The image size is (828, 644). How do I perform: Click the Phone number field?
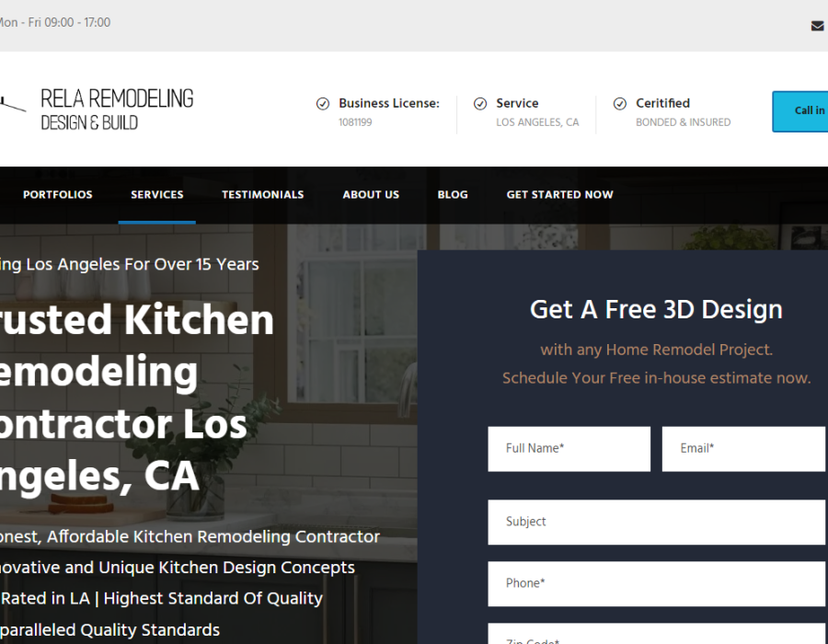(656, 583)
